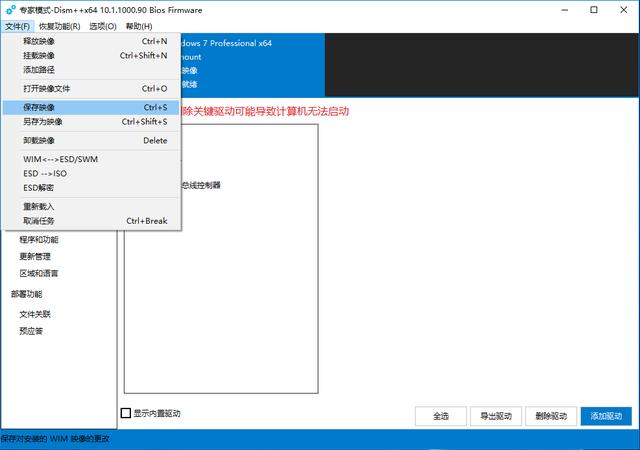Select ESD解密 menu entry
The width and height of the screenshot is (640, 450).
click(x=92, y=188)
